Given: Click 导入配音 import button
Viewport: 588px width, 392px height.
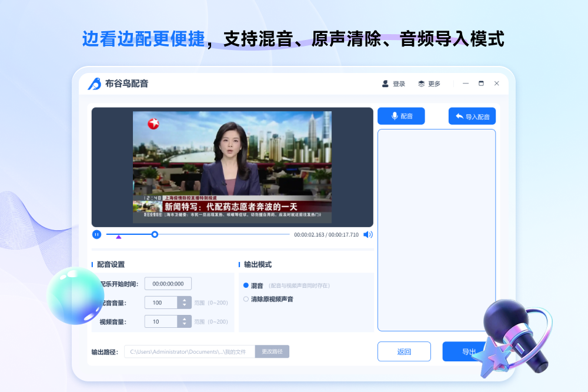Looking at the screenshot, I should pos(472,117).
